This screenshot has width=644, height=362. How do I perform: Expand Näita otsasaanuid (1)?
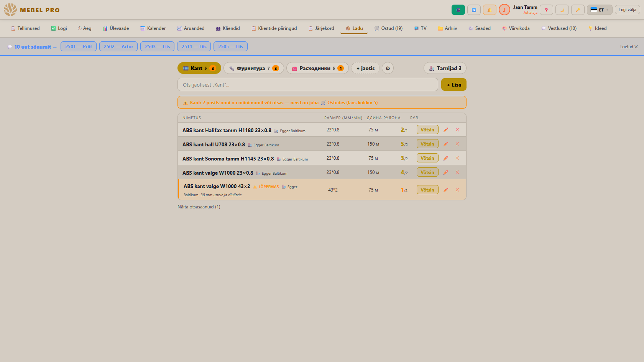coord(199,207)
